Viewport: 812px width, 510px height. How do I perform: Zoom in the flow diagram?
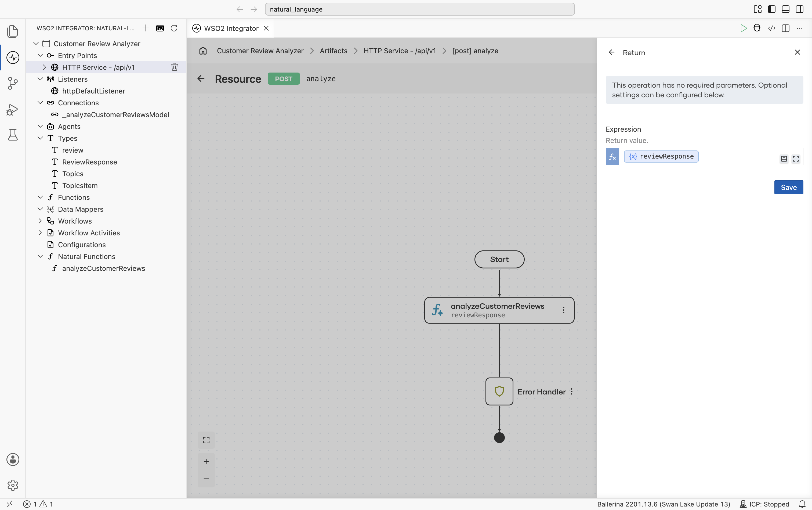coord(206,461)
